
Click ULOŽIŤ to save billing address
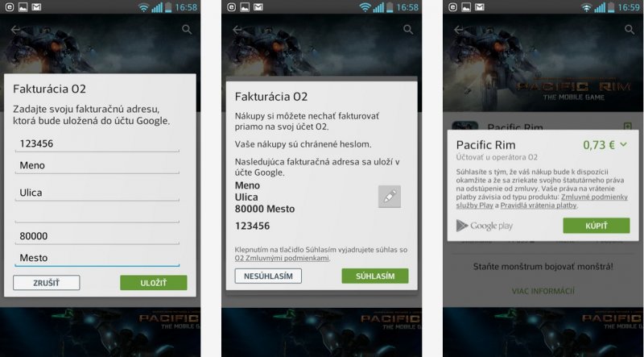pos(154,283)
